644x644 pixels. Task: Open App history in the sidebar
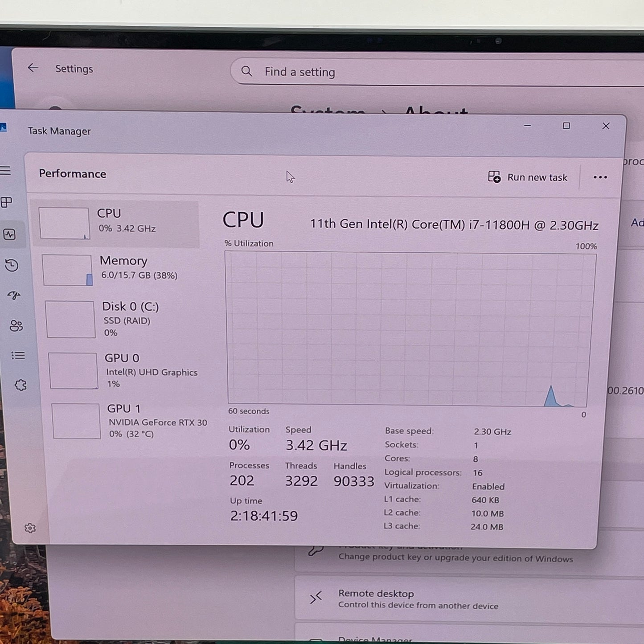point(12,265)
